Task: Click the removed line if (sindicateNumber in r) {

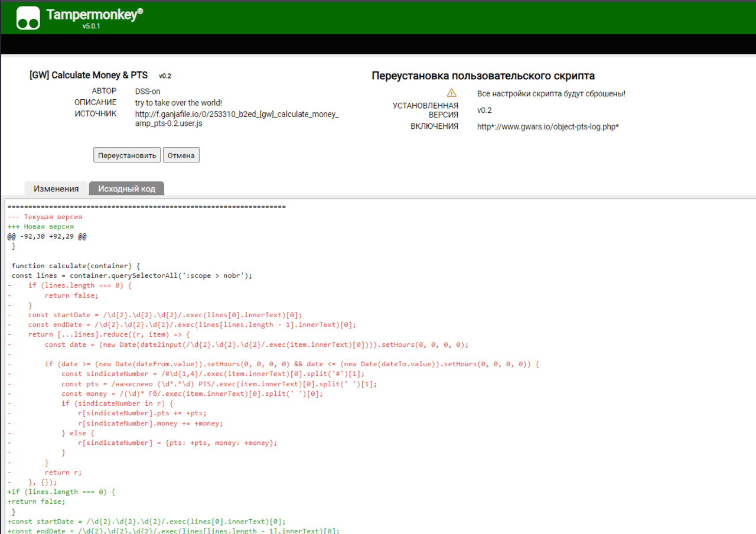Action: tap(91, 403)
